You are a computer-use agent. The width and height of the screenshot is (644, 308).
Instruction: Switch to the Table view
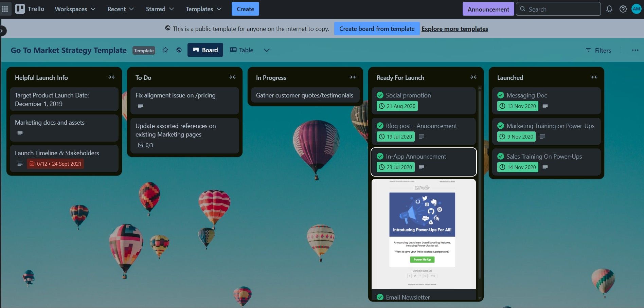pyautogui.click(x=241, y=50)
